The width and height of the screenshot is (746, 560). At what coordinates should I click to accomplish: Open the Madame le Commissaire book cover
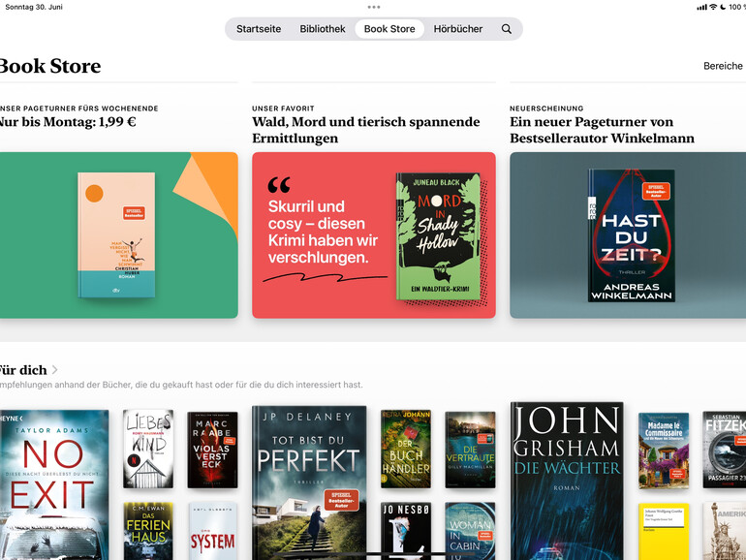pos(664,451)
